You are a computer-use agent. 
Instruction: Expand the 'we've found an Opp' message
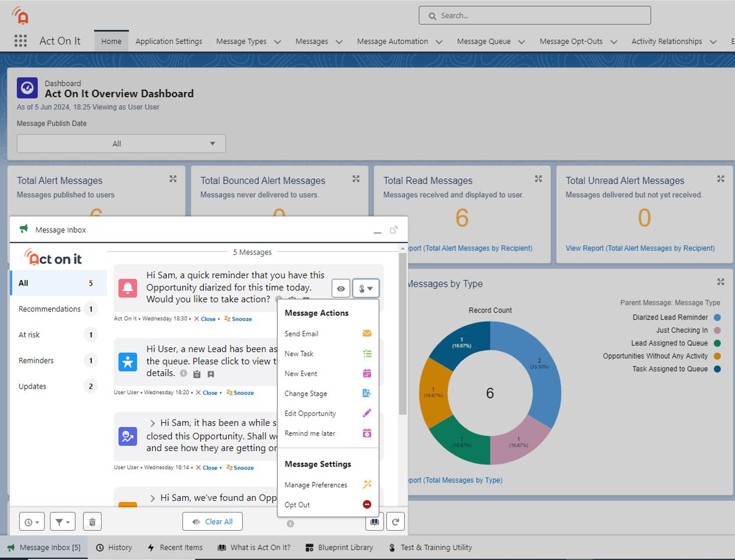(x=152, y=498)
